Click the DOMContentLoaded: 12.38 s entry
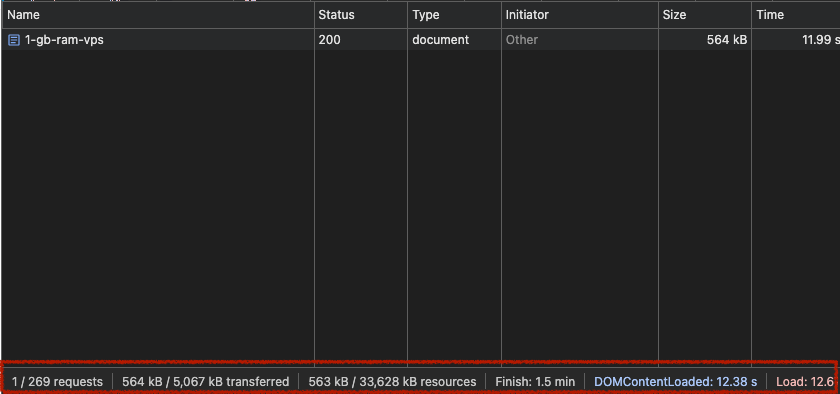Image resolution: width=840 pixels, height=394 pixels. coord(676,382)
